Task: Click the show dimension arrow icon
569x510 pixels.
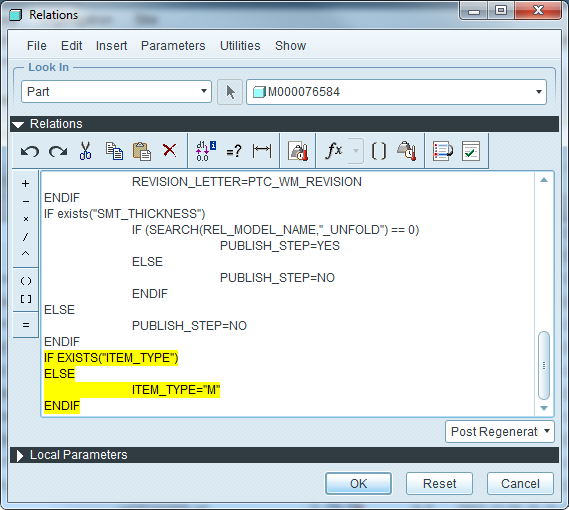Action: (x=262, y=150)
